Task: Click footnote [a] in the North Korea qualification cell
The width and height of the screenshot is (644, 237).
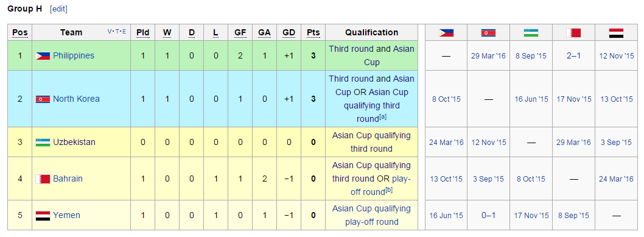Action: pyautogui.click(x=383, y=116)
